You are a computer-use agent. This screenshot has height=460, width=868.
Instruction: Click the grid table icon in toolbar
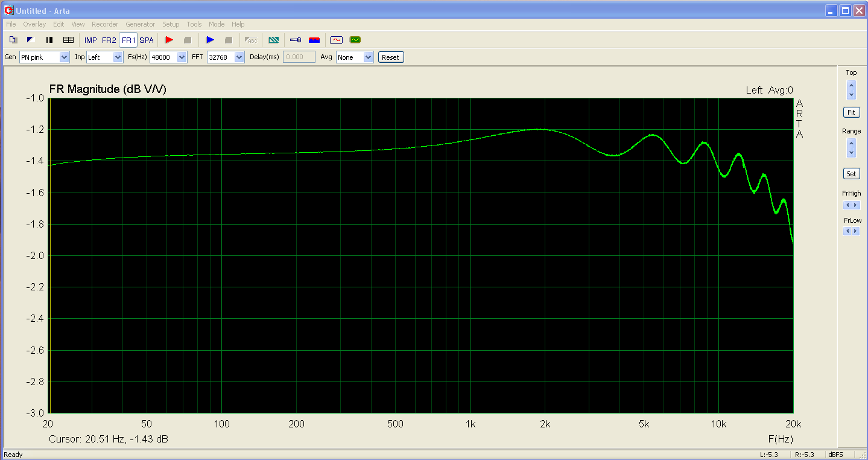[x=68, y=40]
